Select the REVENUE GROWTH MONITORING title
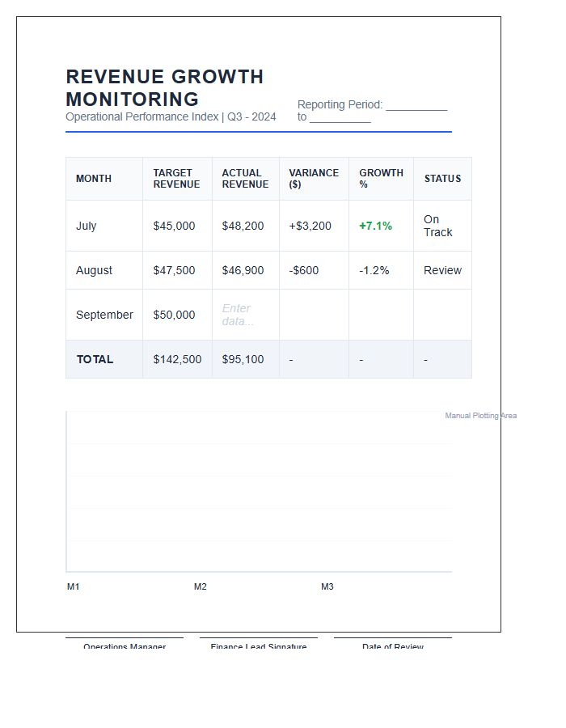 tap(165, 87)
